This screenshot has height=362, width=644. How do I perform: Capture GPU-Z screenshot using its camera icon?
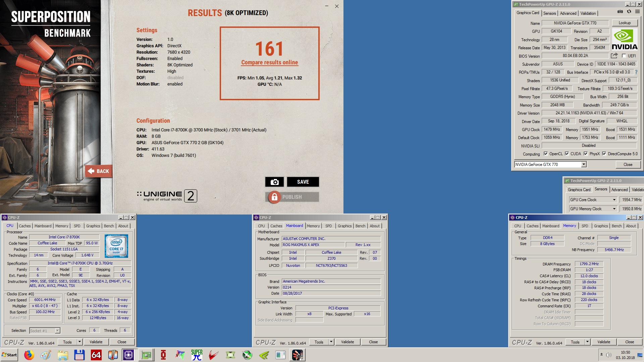pyautogui.click(x=620, y=11)
